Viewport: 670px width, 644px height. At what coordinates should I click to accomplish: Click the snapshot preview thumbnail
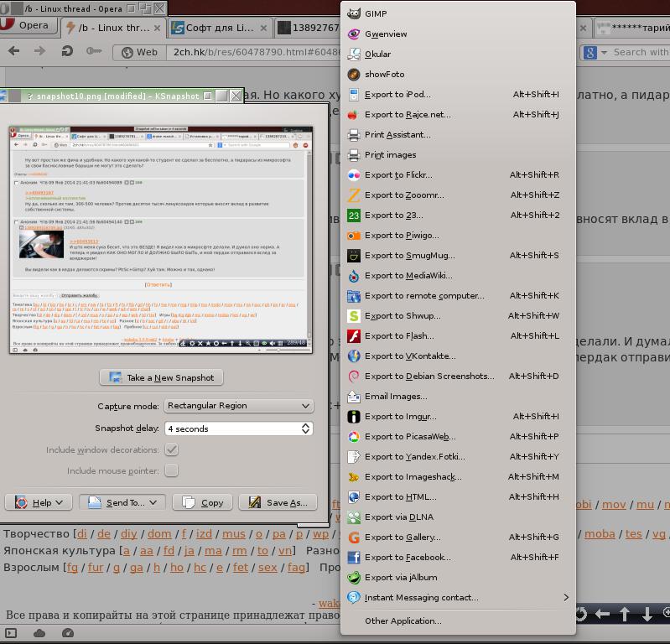(161, 240)
